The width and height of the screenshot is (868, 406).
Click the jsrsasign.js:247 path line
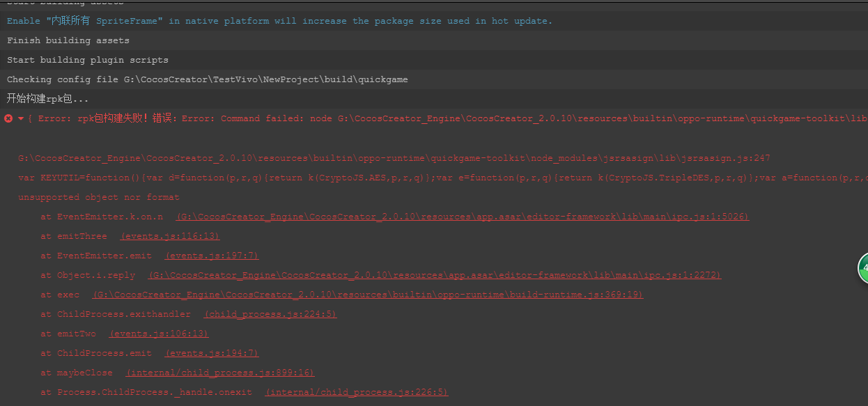tap(394, 158)
